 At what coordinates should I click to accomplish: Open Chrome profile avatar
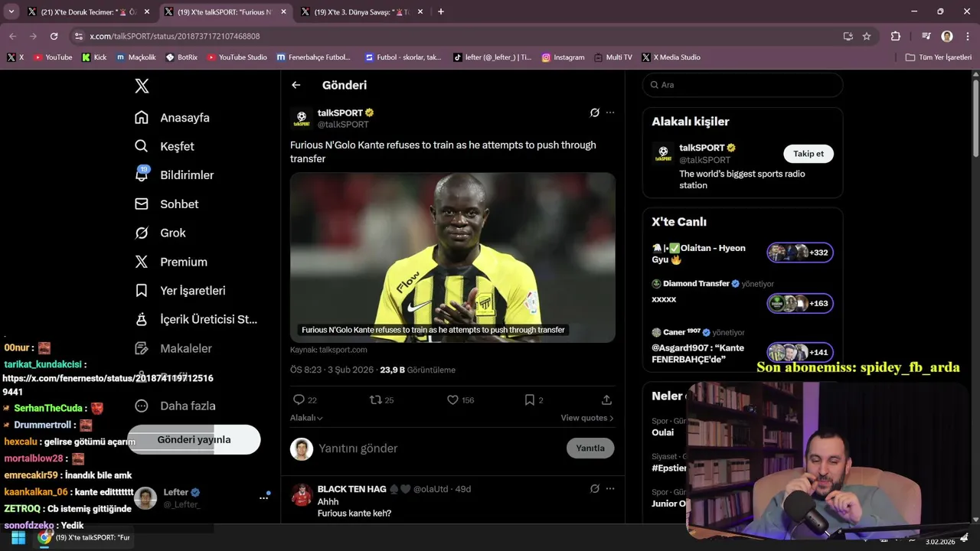[x=947, y=36]
